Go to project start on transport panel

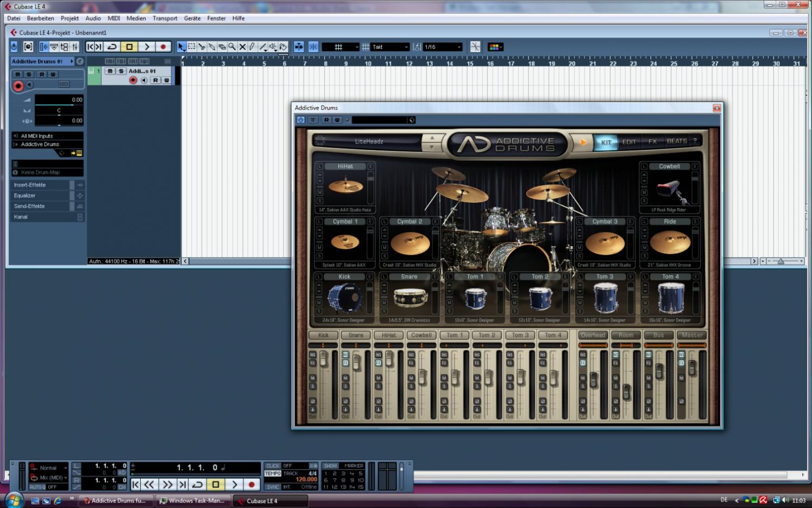click(x=136, y=484)
